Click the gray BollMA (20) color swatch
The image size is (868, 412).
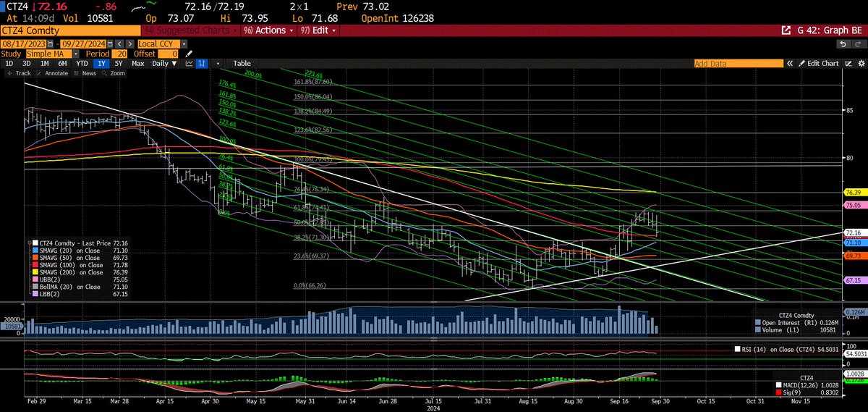tap(35, 287)
